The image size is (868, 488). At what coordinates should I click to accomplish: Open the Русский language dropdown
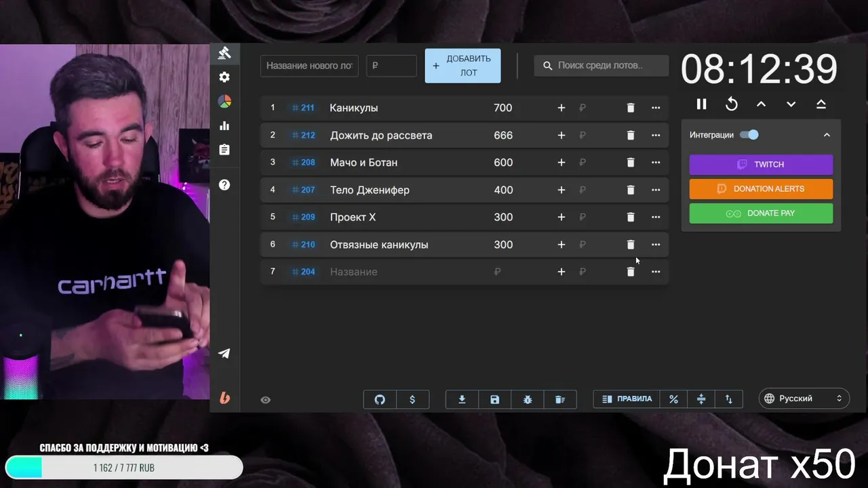804,399
